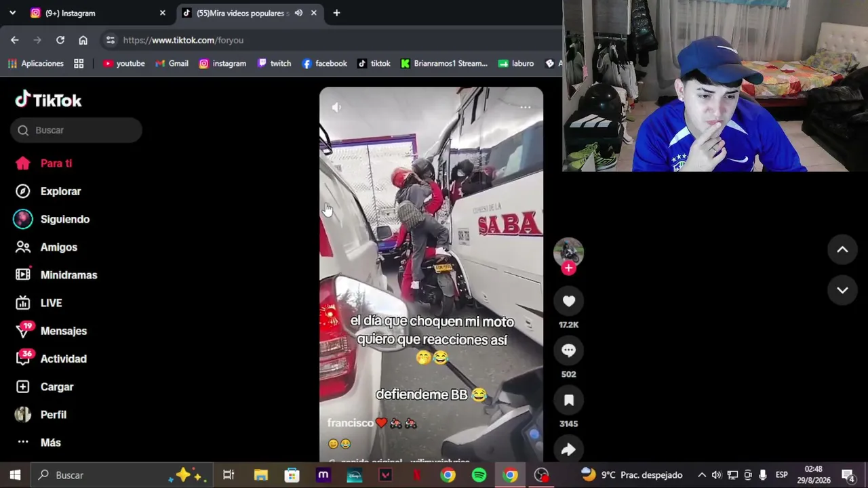Open Task View on the taskbar
This screenshot has width=868, height=488.
(229, 475)
